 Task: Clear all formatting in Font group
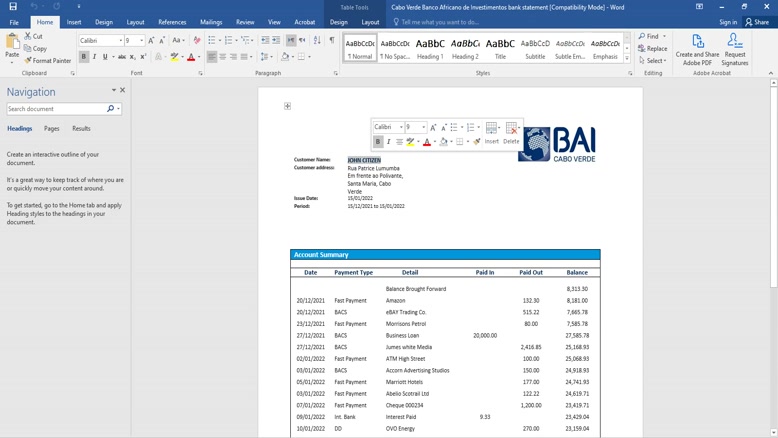click(x=197, y=41)
